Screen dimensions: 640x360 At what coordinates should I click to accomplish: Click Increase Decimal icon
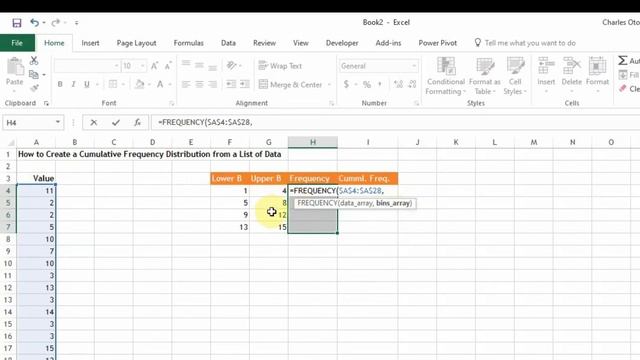pyautogui.click(x=398, y=84)
